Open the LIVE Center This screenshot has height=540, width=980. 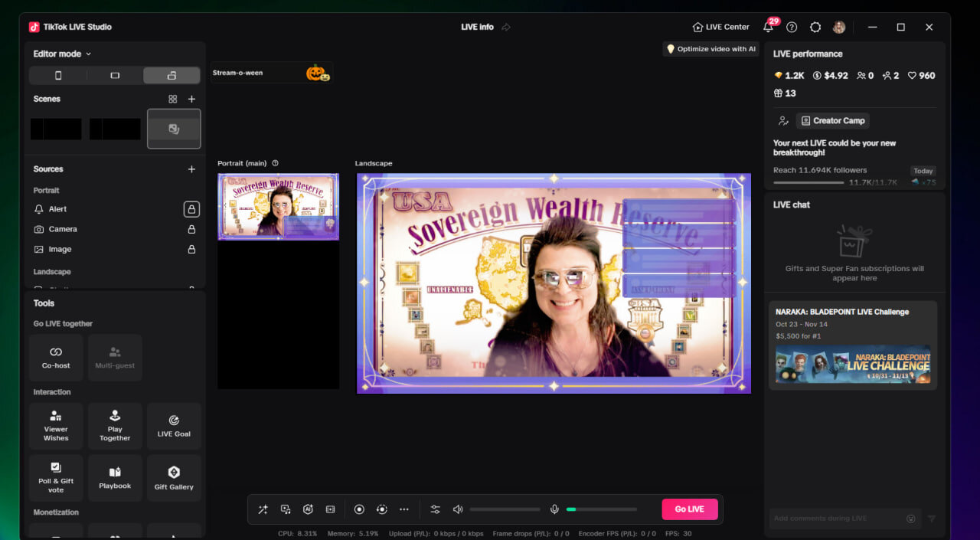(720, 27)
